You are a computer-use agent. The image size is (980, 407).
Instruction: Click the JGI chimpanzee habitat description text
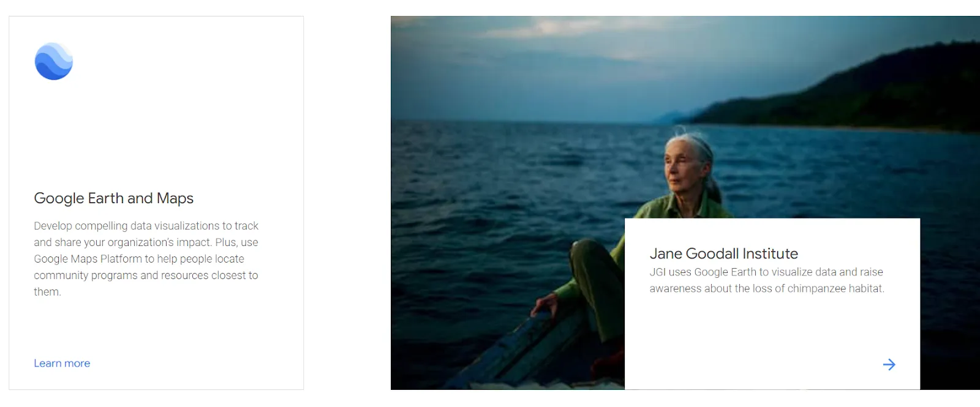pos(767,280)
